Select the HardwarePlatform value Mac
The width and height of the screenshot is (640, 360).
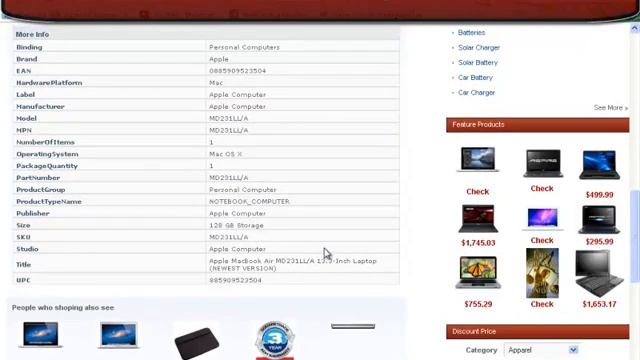click(216, 83)
